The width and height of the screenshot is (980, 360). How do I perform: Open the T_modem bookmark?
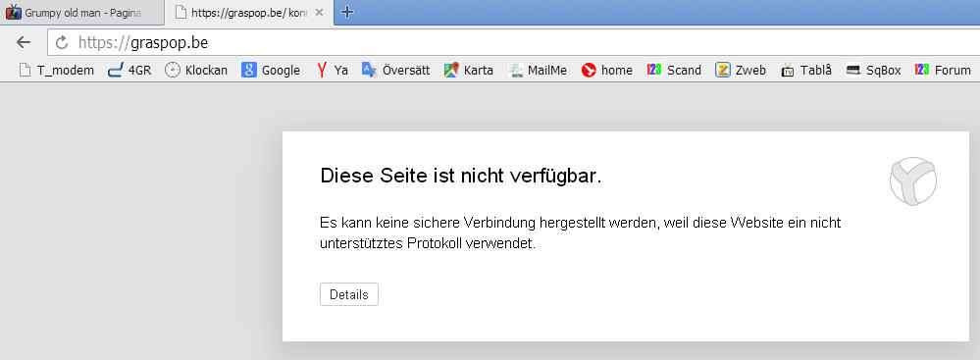(x=57, y=70)
